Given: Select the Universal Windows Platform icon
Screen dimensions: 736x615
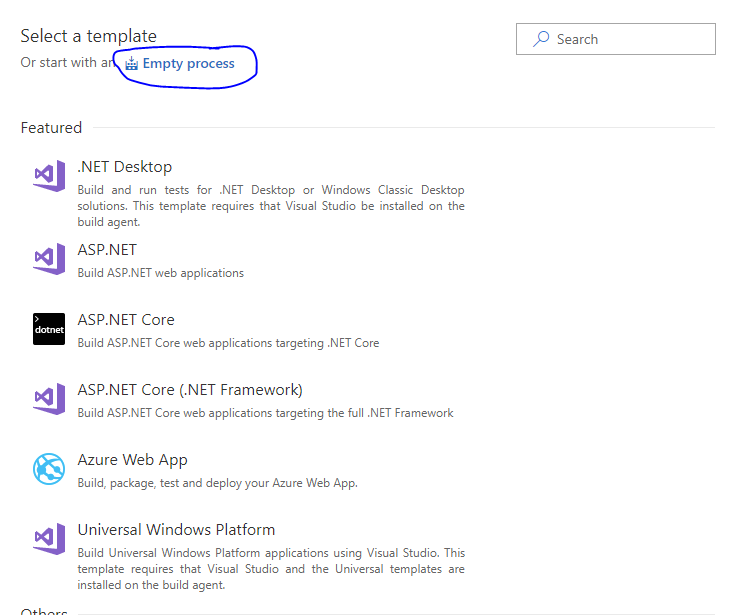Looking at the screenshot, I should coord(49,538).
